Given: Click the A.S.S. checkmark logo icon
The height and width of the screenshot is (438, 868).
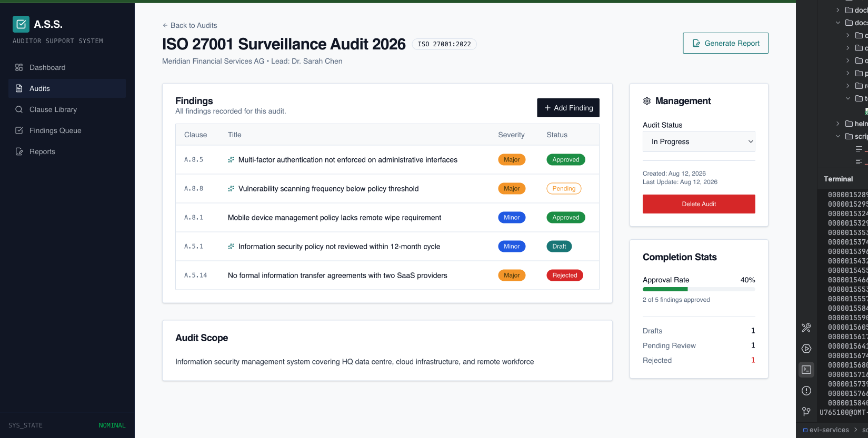Looking at the screenshot, I should tap(21, 24).
